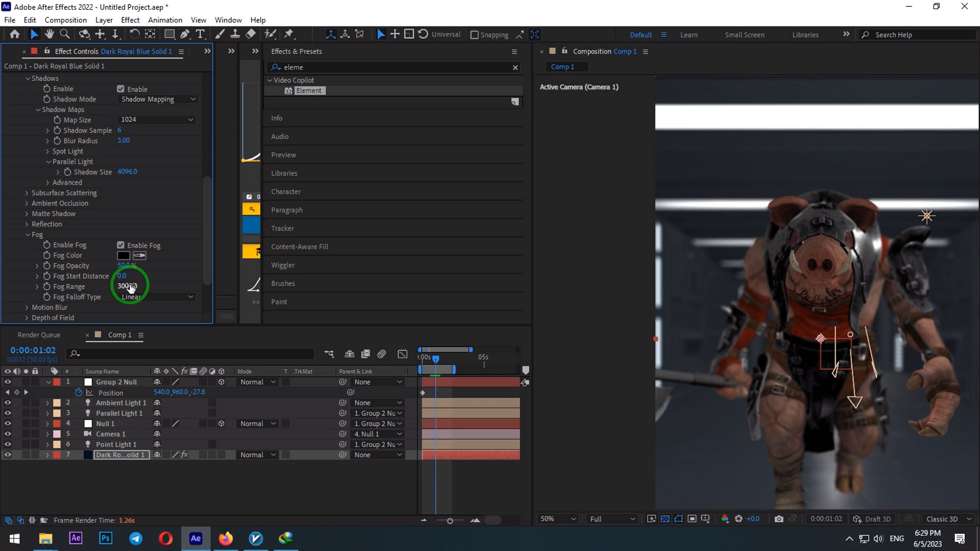
Task: Click the current time indicator 0:00:01:02
Action: (x=33, y=350)
